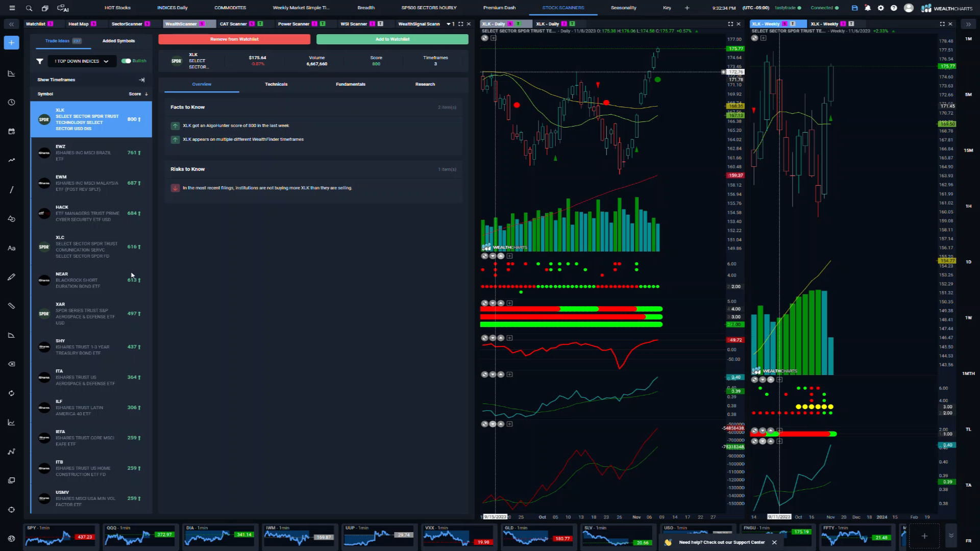The height and width of the screenshot is (551, 980).
Task: Toggle the T badge on second XLK Weekly tab
Action: pos(851,24)
